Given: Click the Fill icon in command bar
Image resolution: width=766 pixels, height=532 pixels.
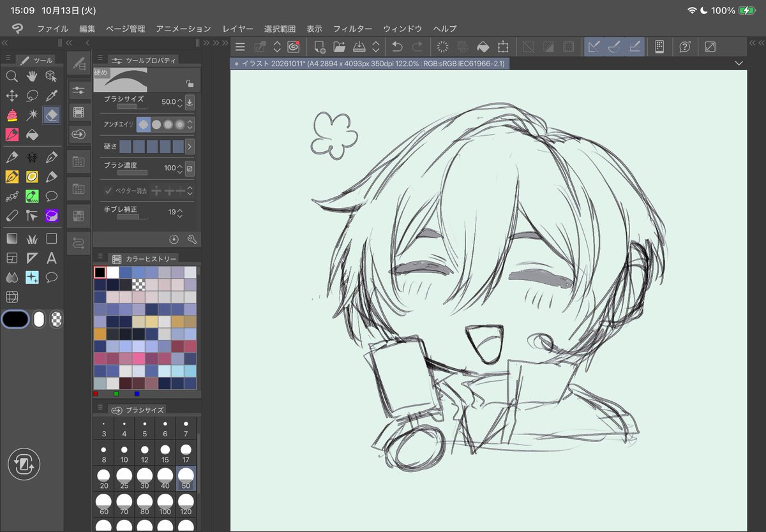Looking at the screenshot, I should coord(483,47).
